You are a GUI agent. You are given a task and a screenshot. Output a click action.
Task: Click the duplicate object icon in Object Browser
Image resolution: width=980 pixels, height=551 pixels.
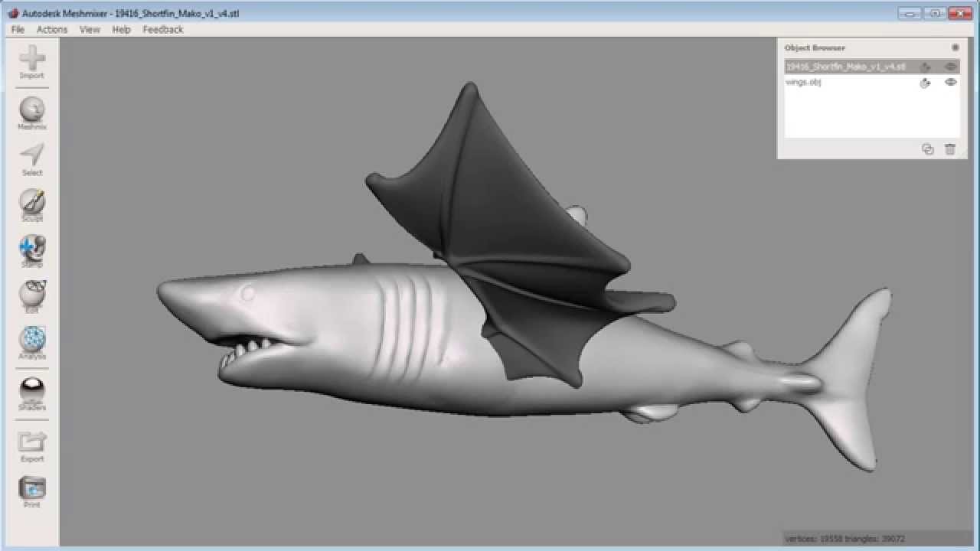(x=928, y=149)
